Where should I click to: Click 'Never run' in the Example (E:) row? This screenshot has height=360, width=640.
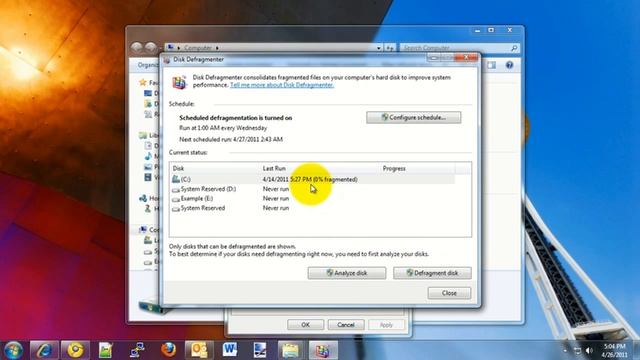[x=276, y=198]
